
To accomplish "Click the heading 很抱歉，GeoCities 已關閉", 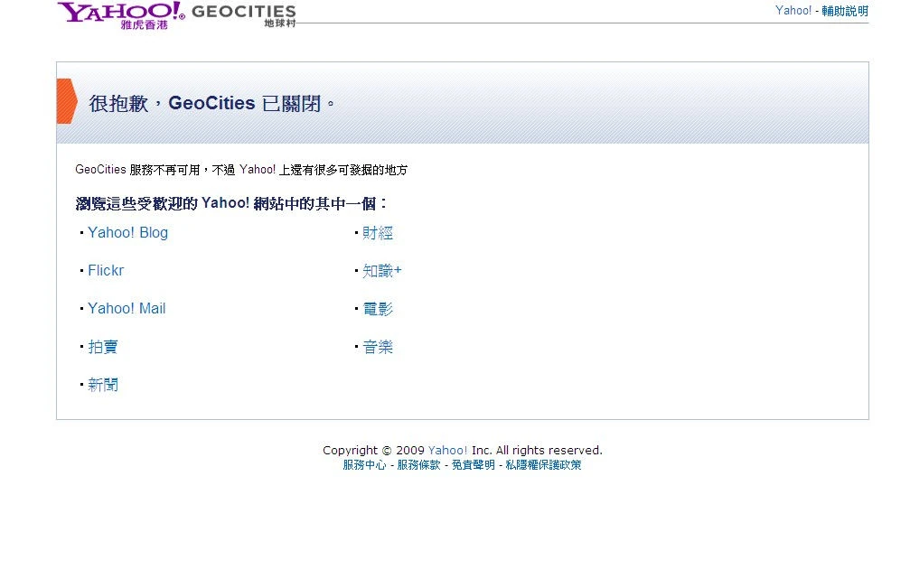I will click(x=211, y=103).
